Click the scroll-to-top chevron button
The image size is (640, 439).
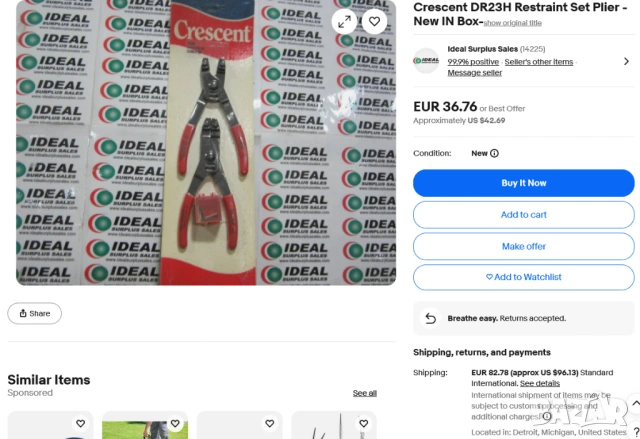click(635, 404)
